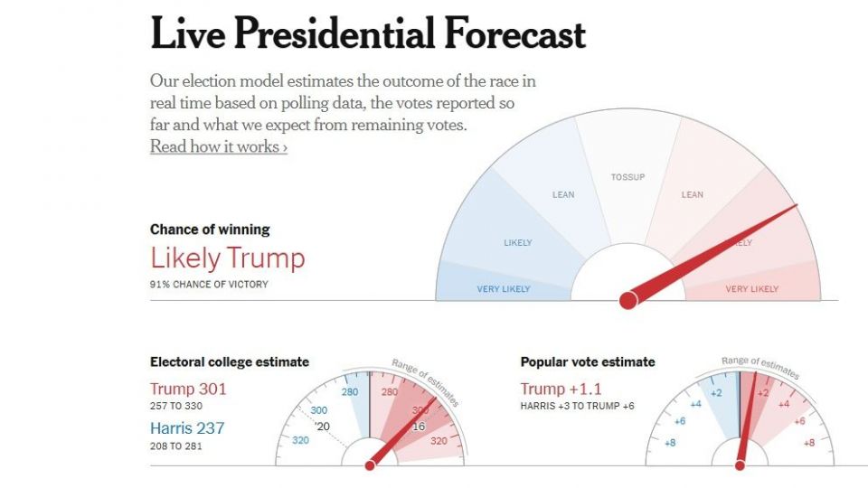Click the '20 marker on the electoral gauge
This screenshot has height=488, width=868.
tap(324, 427)
